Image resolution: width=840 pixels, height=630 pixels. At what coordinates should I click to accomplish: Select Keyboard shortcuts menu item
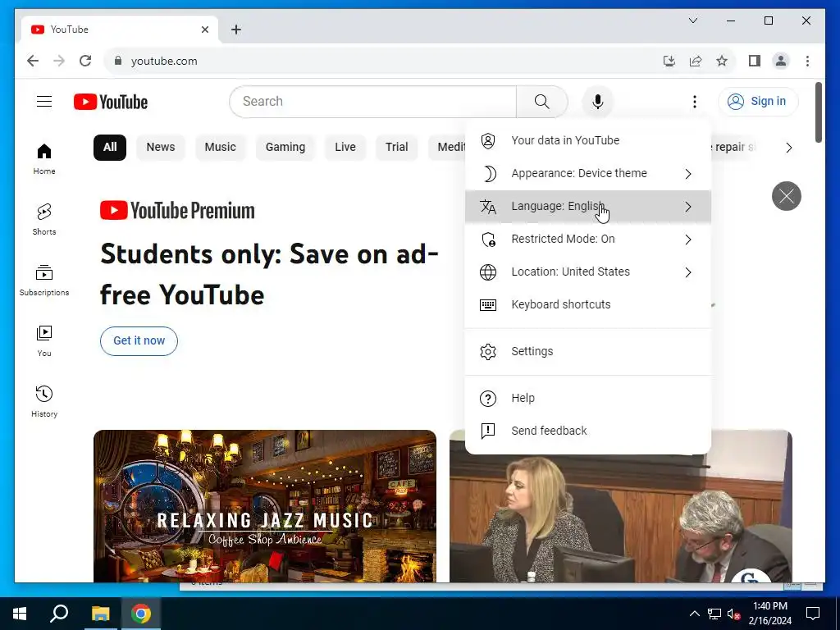tap(587, 304)
